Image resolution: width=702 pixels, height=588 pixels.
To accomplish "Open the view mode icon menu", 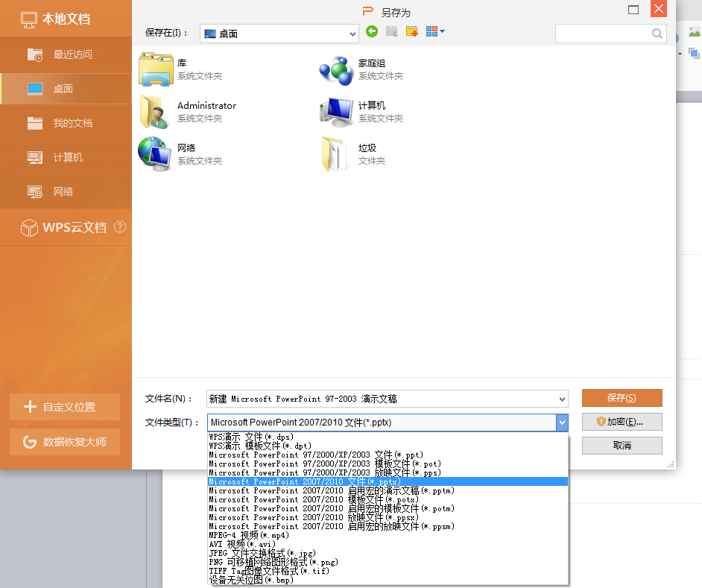I will click(435, 31).
